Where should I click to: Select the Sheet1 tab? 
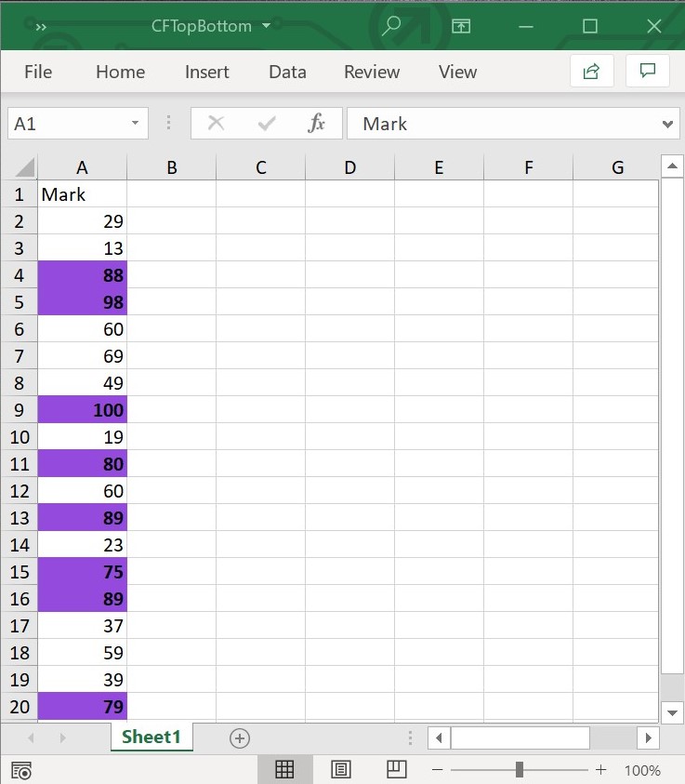(151, 737)
